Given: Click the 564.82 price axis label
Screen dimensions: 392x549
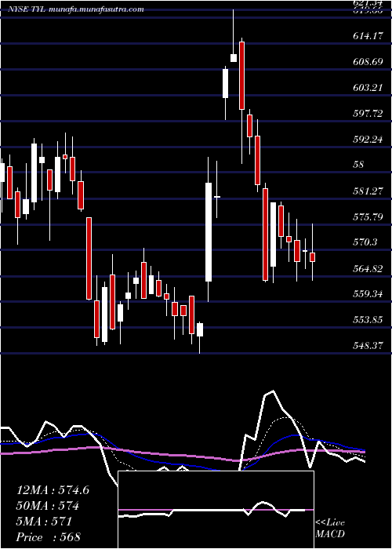Looking at the screenshot, I should coord(369,268).
